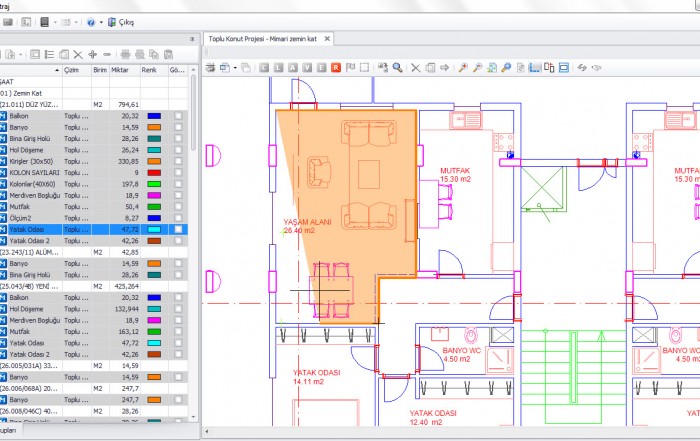700x441 pixels.
Task: Toggle visibility checkbox for Mutfak row
Action: click(178, 205)
